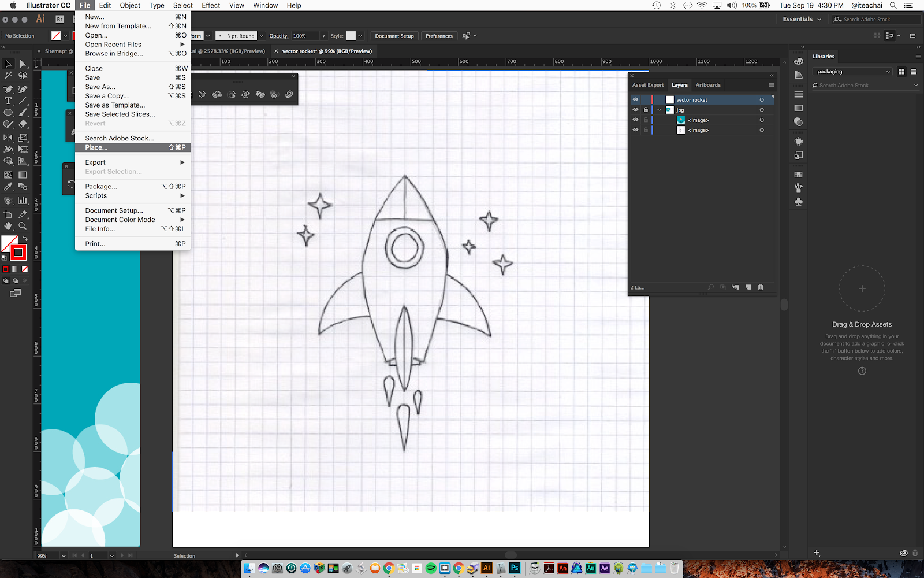Select the Eraser tool

(x=23, y=124)
